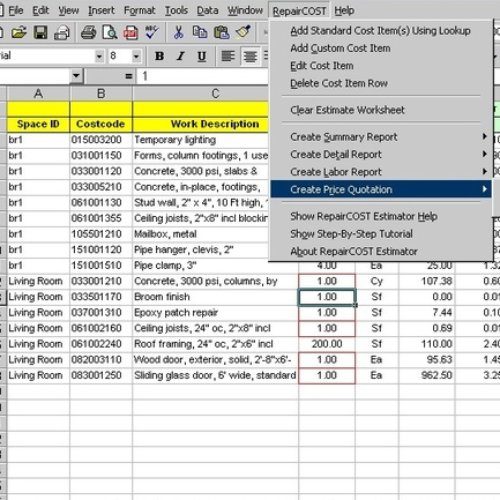Click the formula bar equals sign
Screen dimensions: 500x500
point(128,76)
